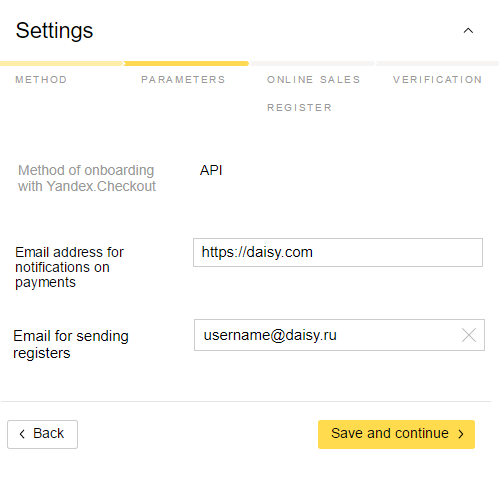Collapse the Settings section with the chevron

[x=468, y=31]
